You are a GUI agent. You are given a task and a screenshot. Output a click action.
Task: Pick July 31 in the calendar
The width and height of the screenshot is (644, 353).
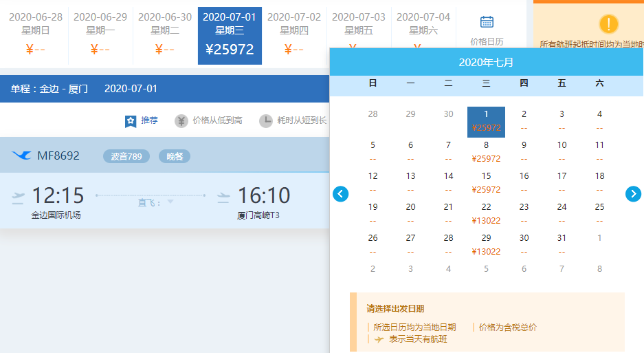pyautogui.click(x=562, y=245)
